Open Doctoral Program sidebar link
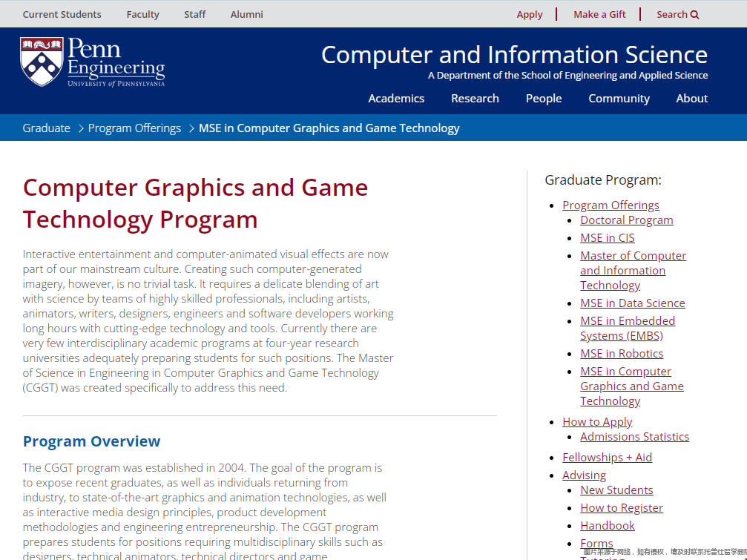The width and height of the screenshot is (747, 560). [626, 220]
